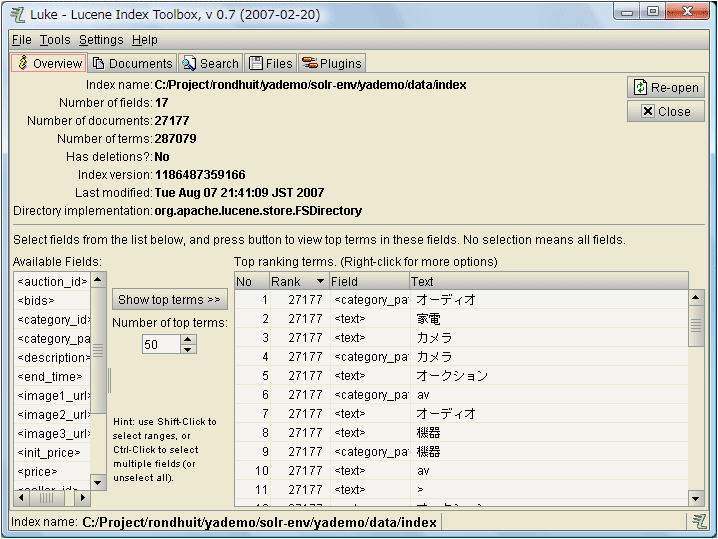Screen dimensions: 718x539
Task: Select row 3 <text> カメラ term
Action: [x=434, y=338]
